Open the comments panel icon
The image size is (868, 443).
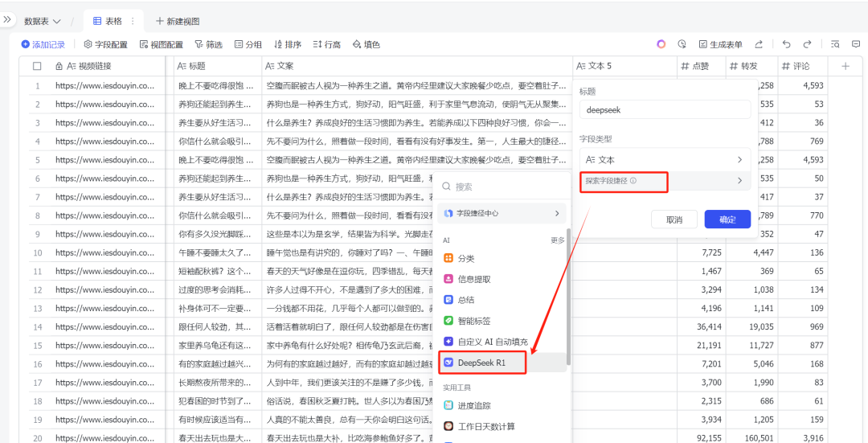856,44
